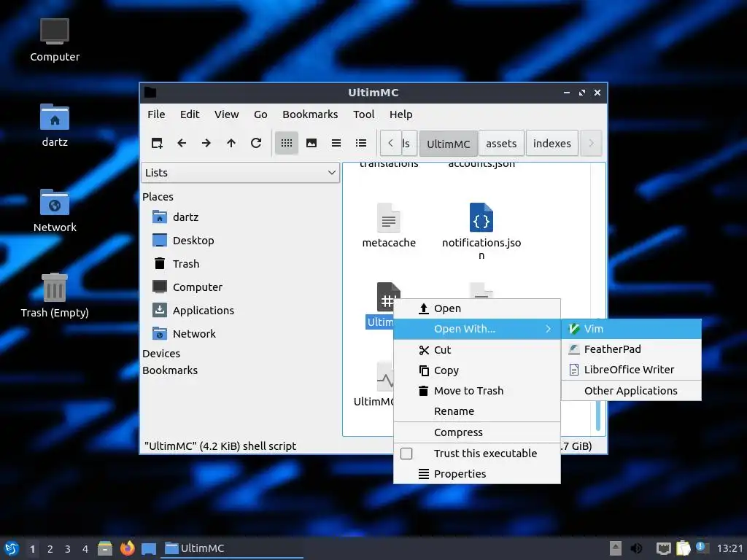747x560 pixels.
Task: Open the file with FeatherPad
Action: (631, 349)
